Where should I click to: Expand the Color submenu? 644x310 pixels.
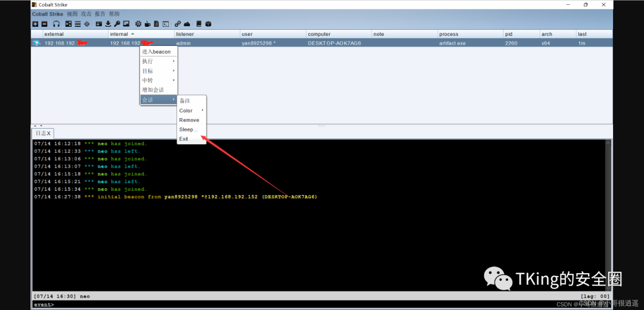click(192, 110)
